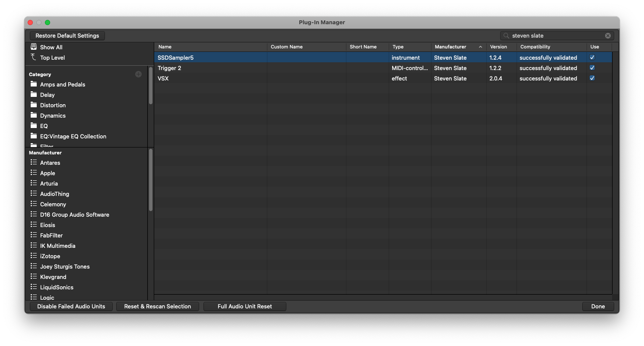The height and width of the screenshot is (346, 644).
Task: Click the FabFilter manufacturer list icon
Action: [x=34, y=235]
